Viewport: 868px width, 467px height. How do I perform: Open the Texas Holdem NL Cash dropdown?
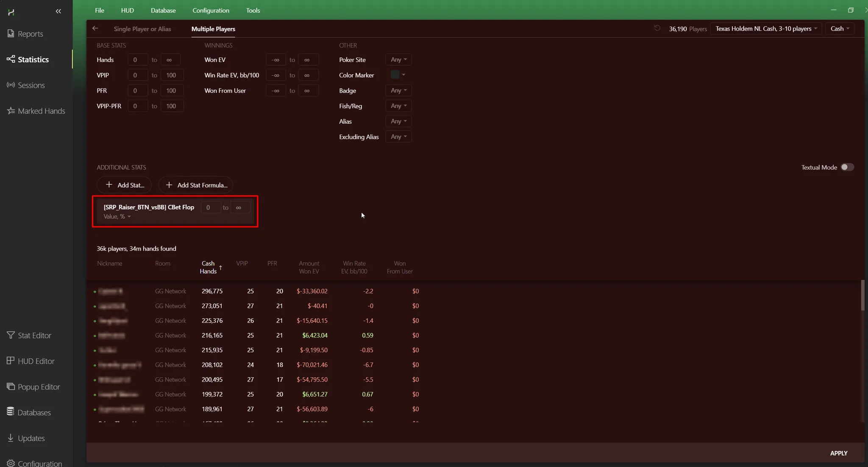coord(766,29)
